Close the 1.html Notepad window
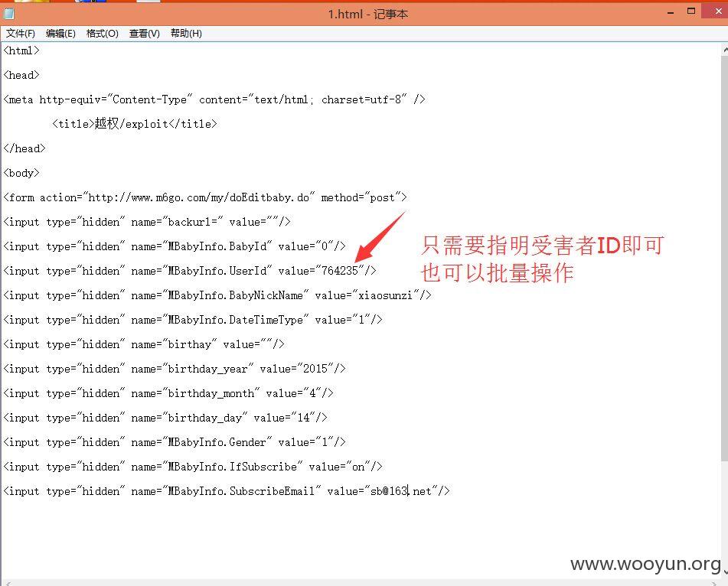Screen dimensions: 728x586 tap(717, 11)
